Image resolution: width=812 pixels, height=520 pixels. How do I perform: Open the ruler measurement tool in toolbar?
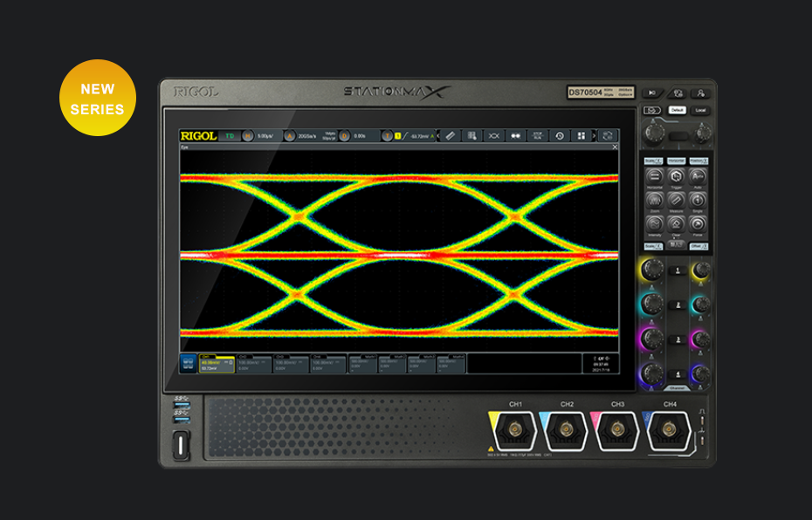pos(451,136)
